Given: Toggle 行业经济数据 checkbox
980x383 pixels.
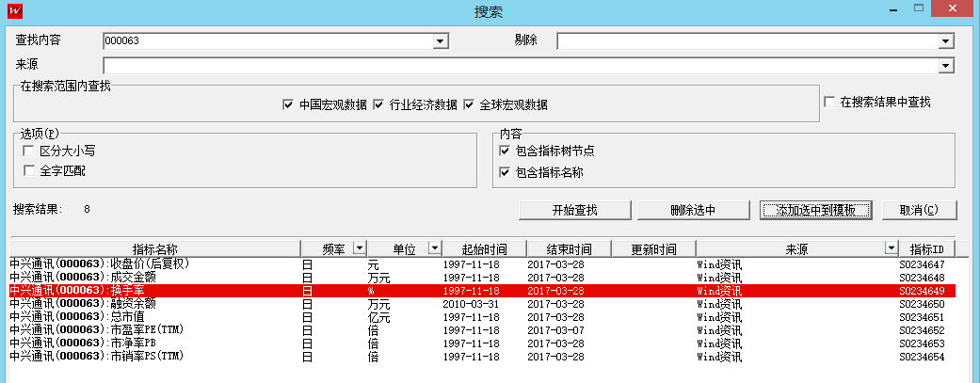Looking at the screenshot, I should coord(378,105).
